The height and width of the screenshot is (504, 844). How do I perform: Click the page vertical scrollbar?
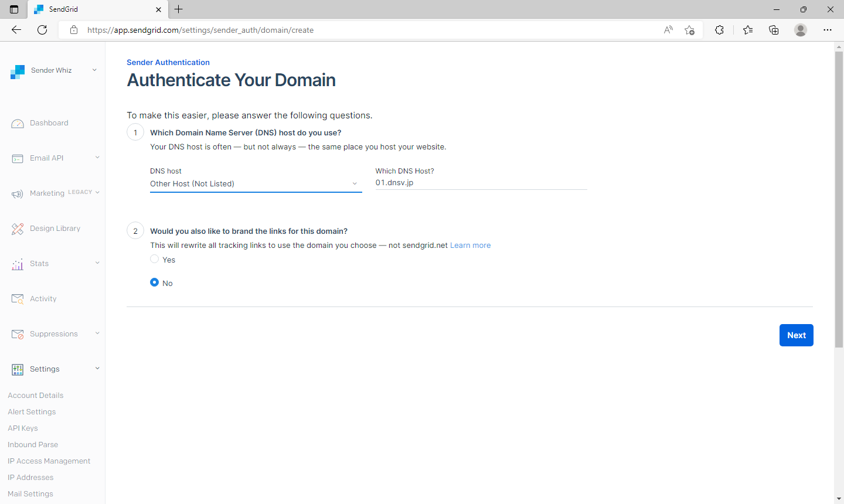point(839,199)
